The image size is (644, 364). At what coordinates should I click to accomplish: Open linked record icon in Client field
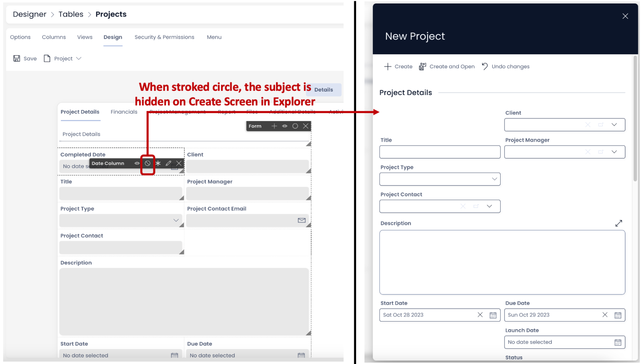(601, 125)
